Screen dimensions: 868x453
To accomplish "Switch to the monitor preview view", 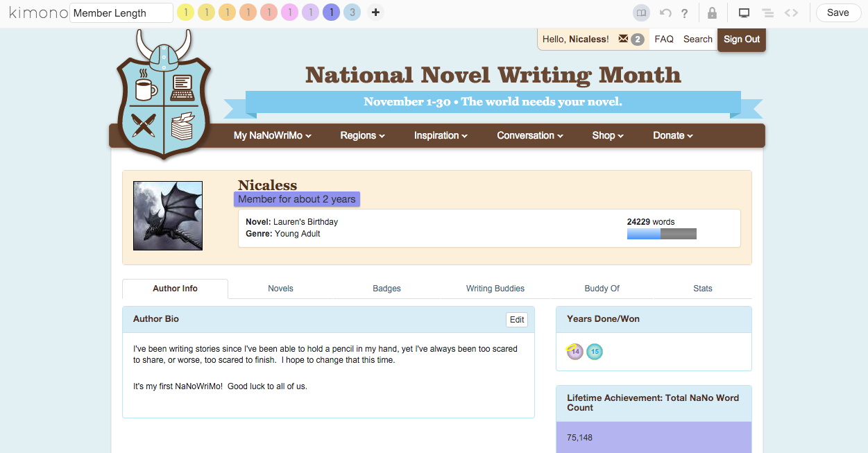I will 744,12.
